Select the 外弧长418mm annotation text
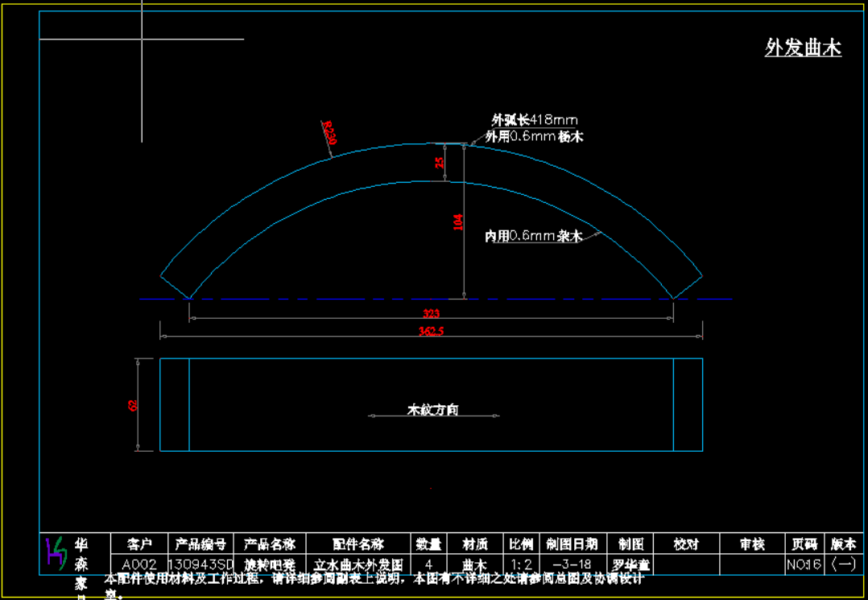Image resolution: width=868 pixels, height=600 pixels. (x=535, y=120)
